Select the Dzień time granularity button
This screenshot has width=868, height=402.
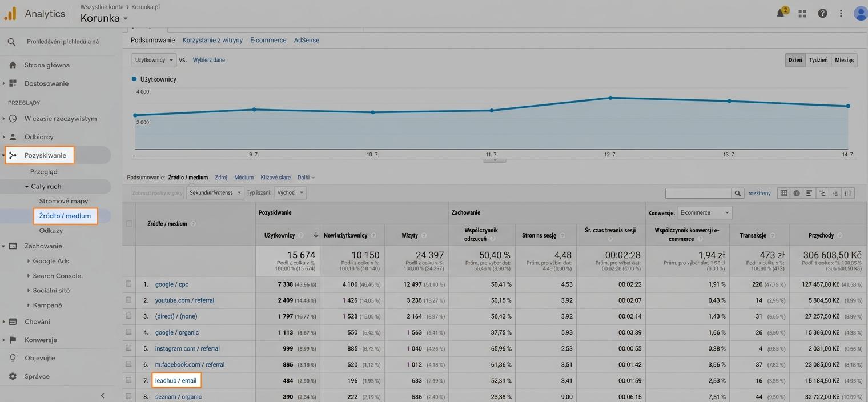pos(795,60)
